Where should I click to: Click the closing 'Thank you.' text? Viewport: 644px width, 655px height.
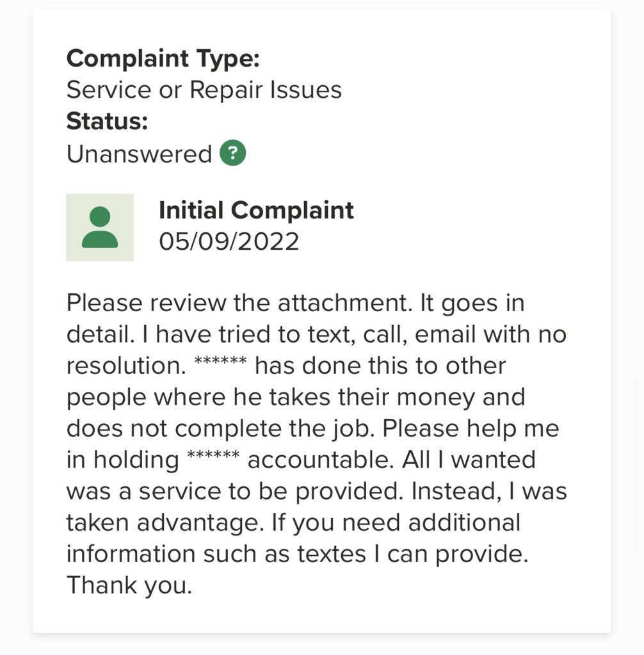pyautogui.click(x=129, y=585)
